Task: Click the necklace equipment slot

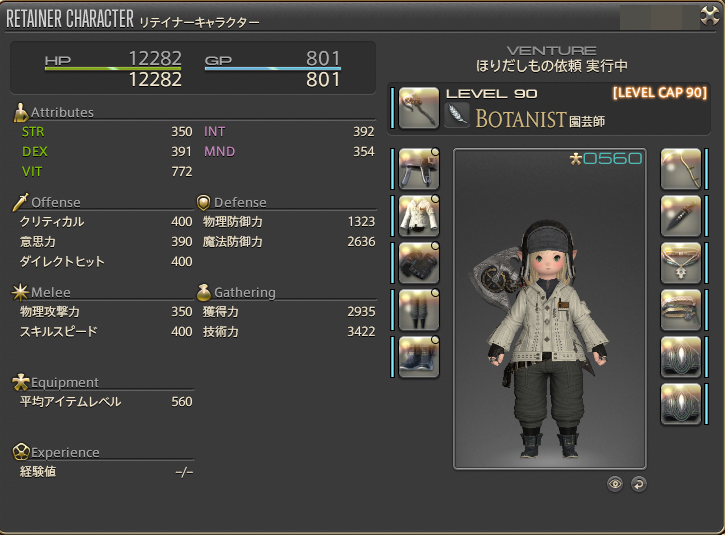Action: 681,263
